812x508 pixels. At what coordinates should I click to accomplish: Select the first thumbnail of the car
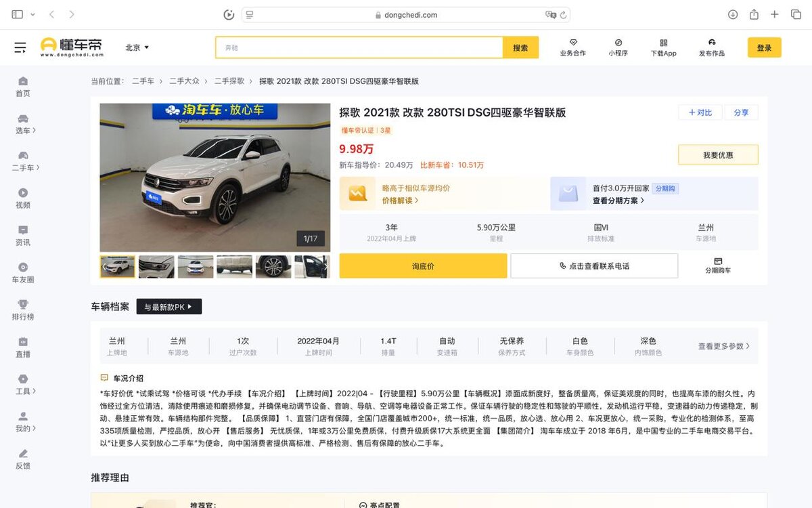118,266
